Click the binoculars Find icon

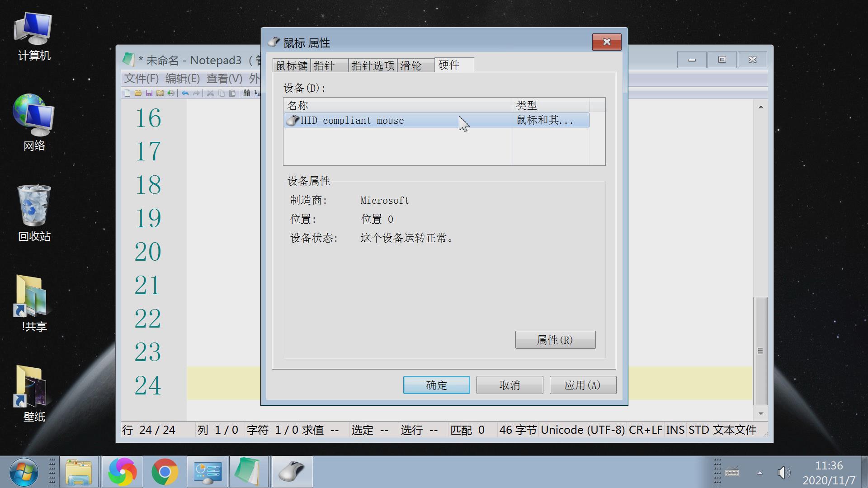tap(246, 94)
